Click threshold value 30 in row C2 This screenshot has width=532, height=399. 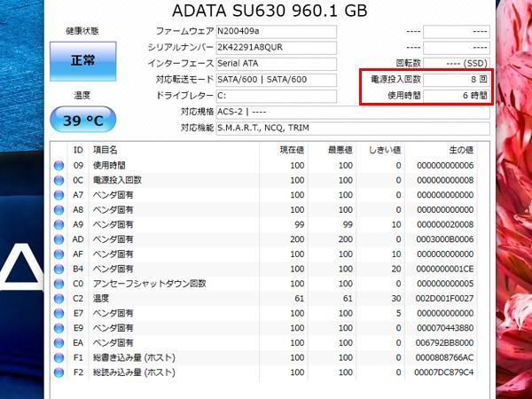[396, 299]
